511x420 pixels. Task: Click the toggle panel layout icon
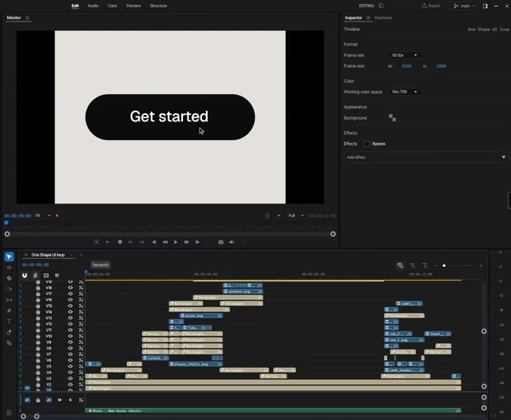click(x=485, y=6)
